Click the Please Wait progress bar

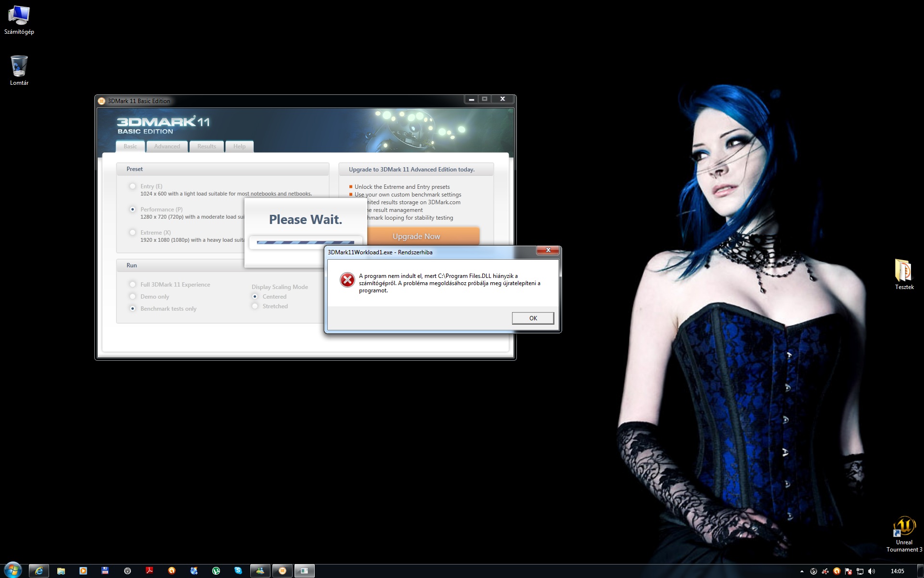pos(305,242)
